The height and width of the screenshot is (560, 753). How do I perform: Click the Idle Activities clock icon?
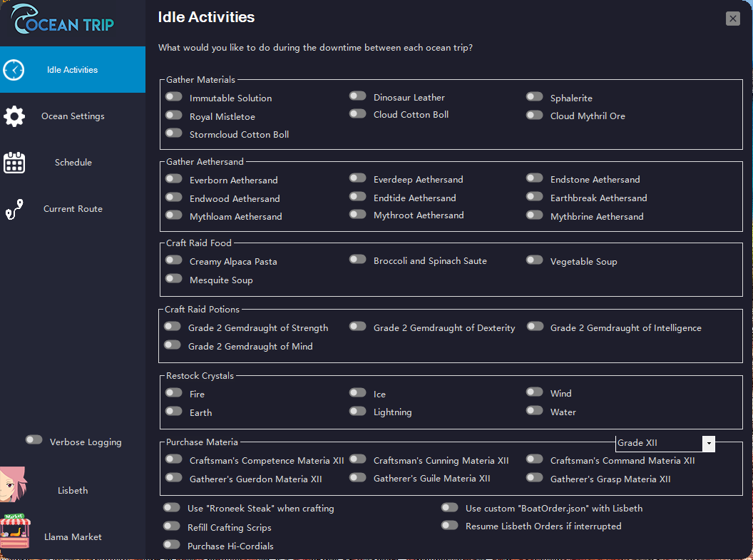point(14,70)
